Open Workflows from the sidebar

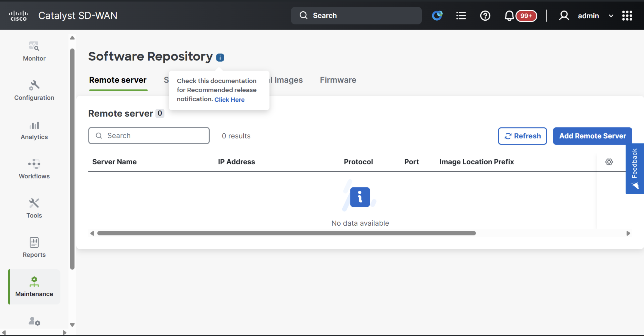pos(34,169)
